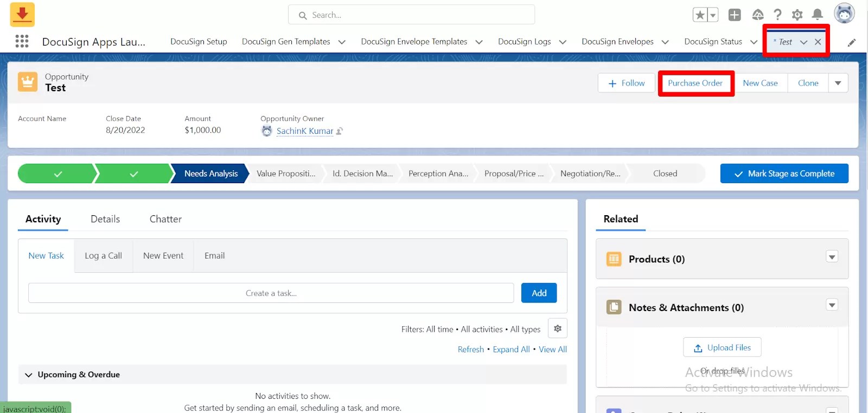Focus the Search input field
The image size is (868, 413).
pos(411,15)
